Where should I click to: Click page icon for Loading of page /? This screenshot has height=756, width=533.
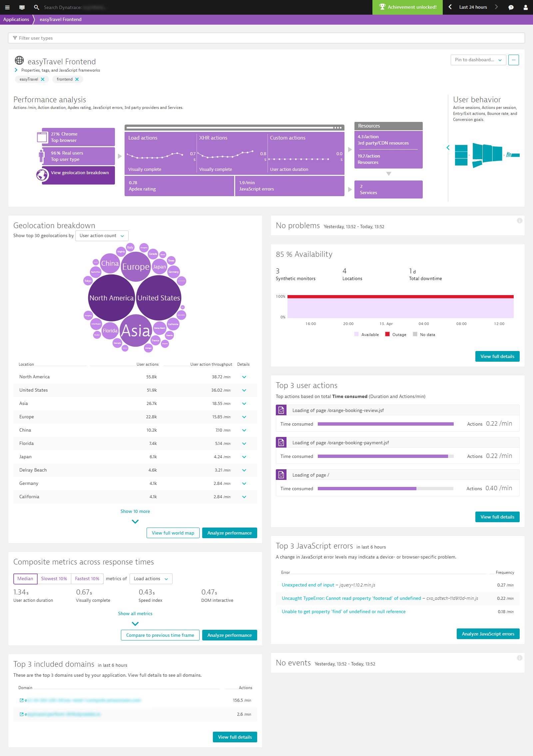point(281,475)
